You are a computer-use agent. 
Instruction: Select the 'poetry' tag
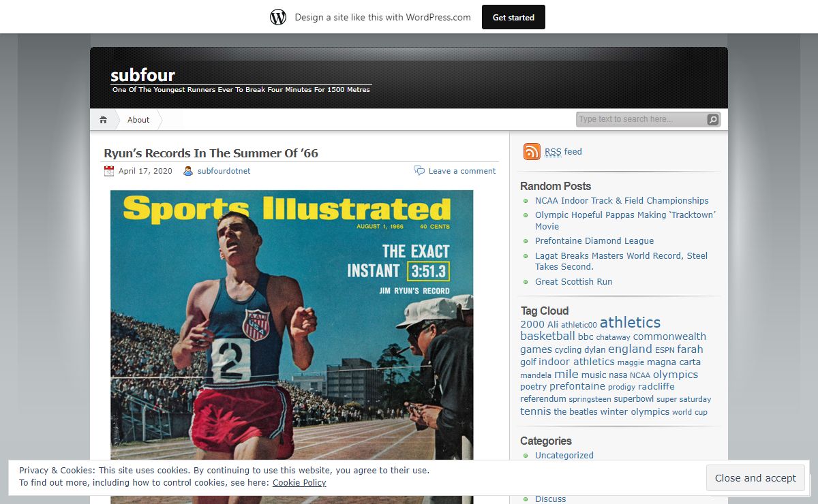(x=534, y=386)
